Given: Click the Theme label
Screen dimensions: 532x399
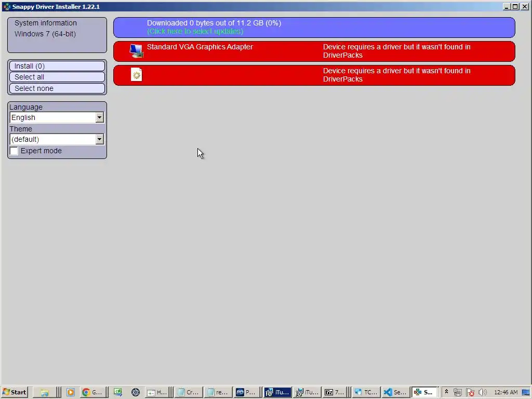Looking at the screenshot, I should pyautogui.click(x=21, y=129).
